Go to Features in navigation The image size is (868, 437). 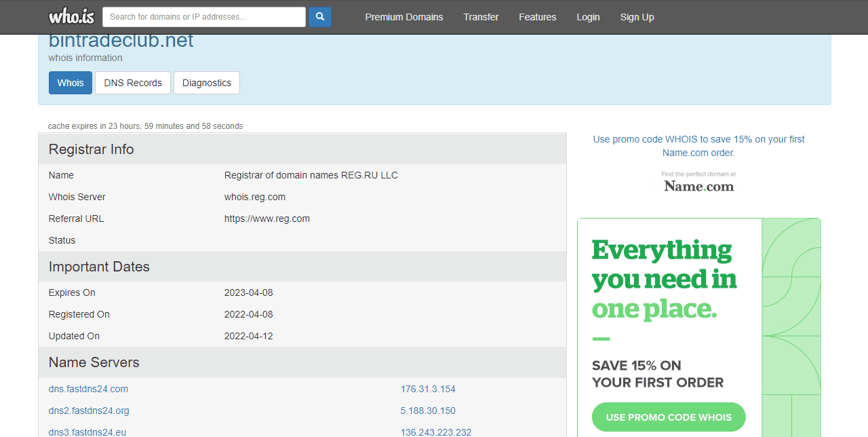point(537,17)
